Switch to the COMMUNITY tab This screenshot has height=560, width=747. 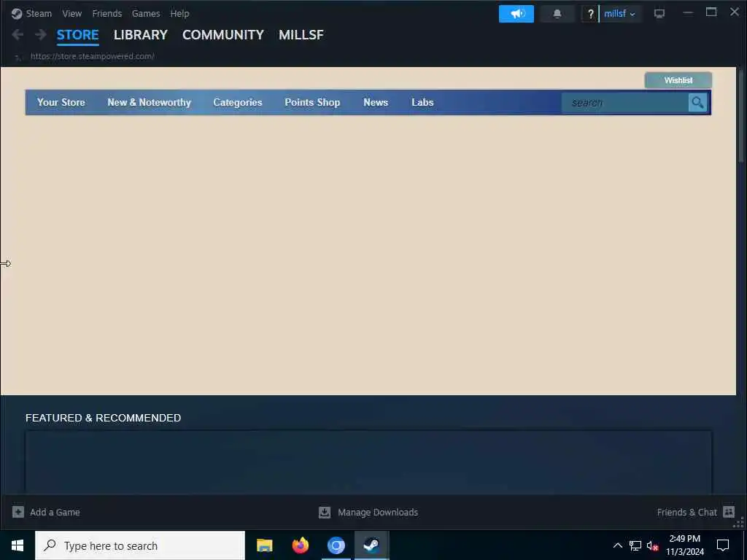(223, 35)
